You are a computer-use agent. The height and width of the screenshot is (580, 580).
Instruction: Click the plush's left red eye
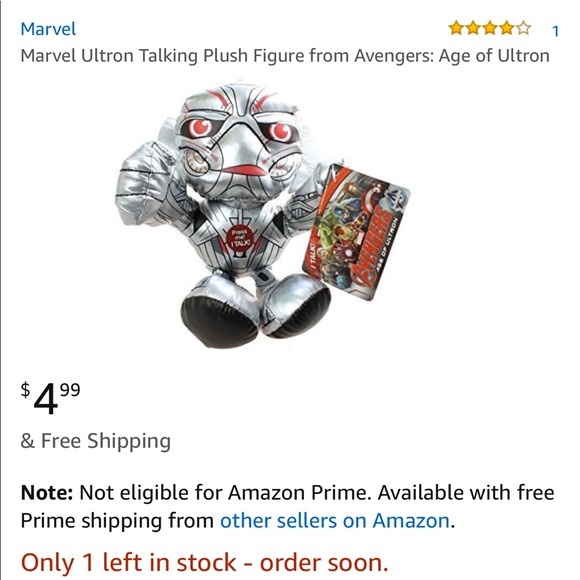point(200,128)
